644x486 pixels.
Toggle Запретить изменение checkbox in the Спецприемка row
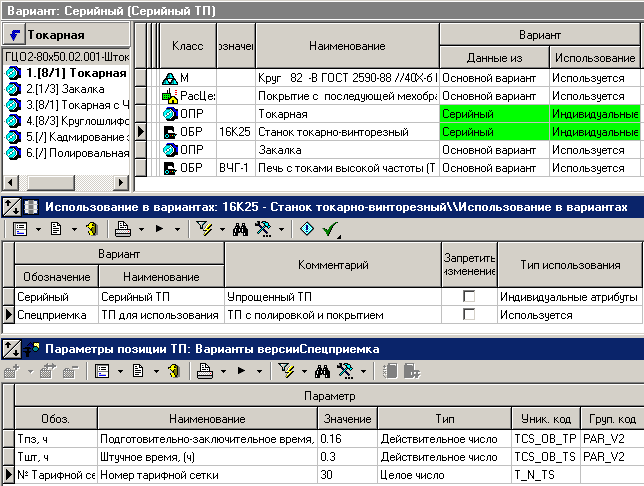coord(469,314)
